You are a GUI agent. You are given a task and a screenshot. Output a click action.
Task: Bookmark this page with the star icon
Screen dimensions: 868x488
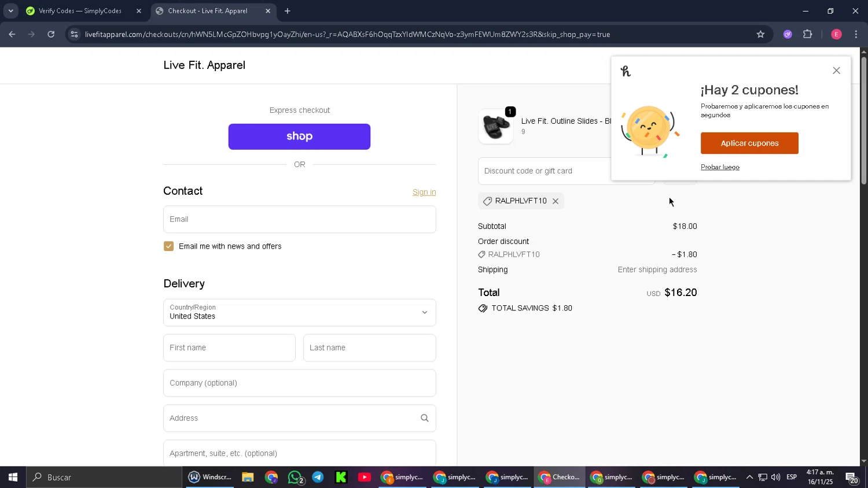point(760,35)
